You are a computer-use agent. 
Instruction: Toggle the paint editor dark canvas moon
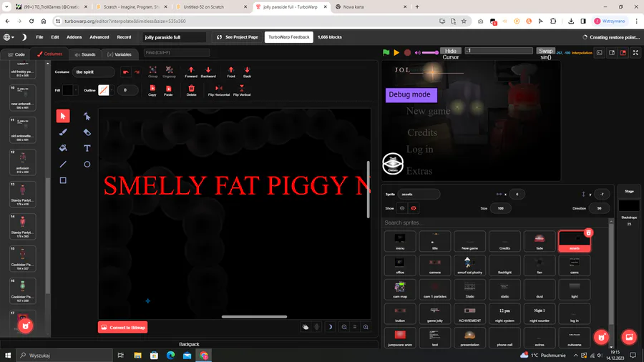330,327
